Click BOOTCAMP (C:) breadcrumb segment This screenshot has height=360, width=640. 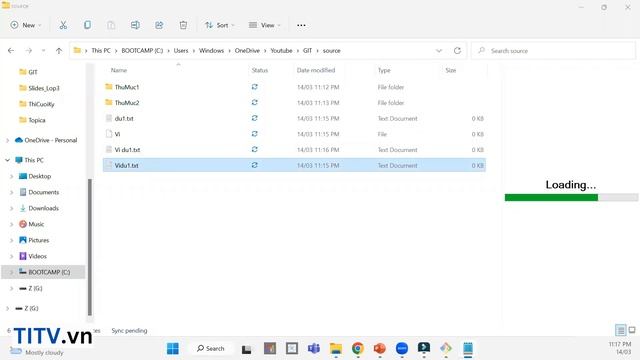pyautogui.click(x=142, y=51)
